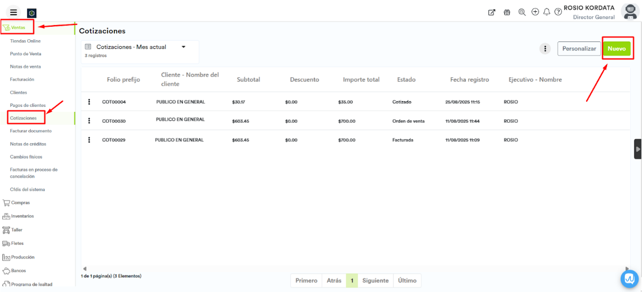Open Inventarios module in sidebar
644x292 pixels.
pyautogui.click(x=22, y=216)
